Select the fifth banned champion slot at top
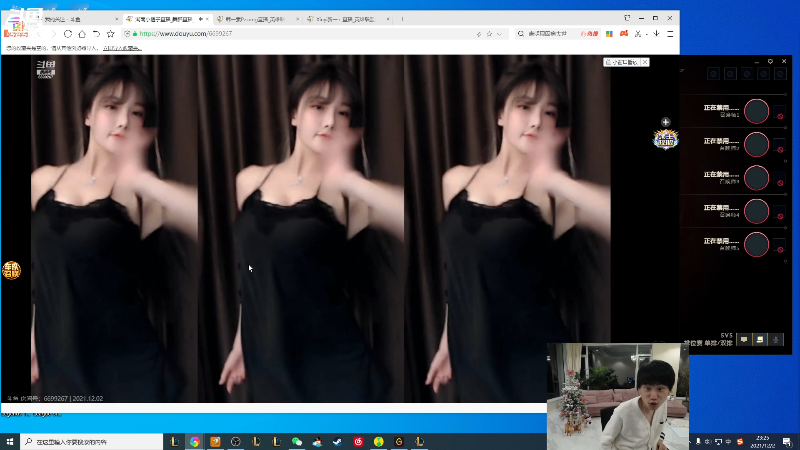Screen dimensions: 800x450 [x=780, y=74]
